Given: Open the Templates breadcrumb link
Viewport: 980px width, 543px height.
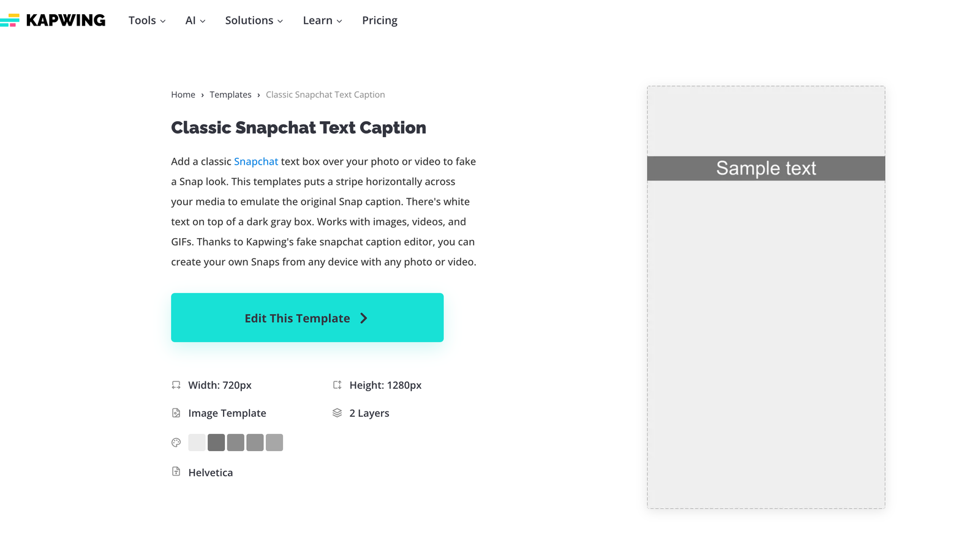Looking at the screenshot, I should (x=230, y=94).
